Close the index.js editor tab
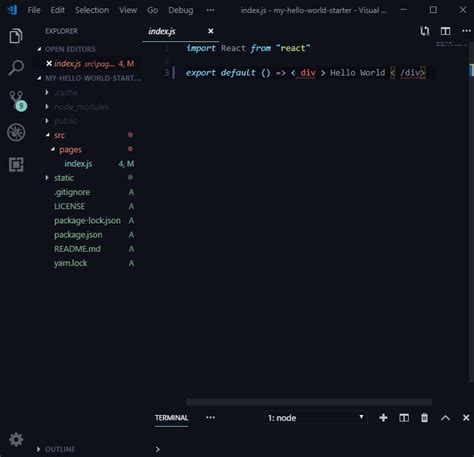The image size is (474, 457). (x=211, y=31)
